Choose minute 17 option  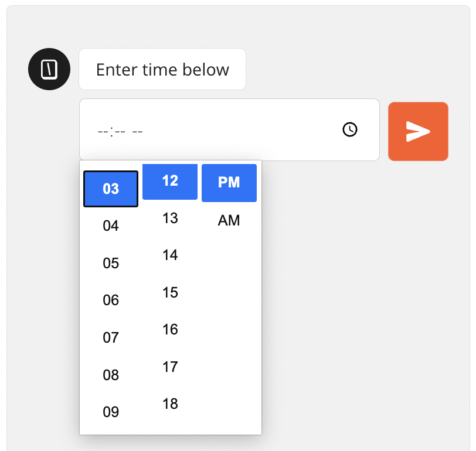point(170,367)
